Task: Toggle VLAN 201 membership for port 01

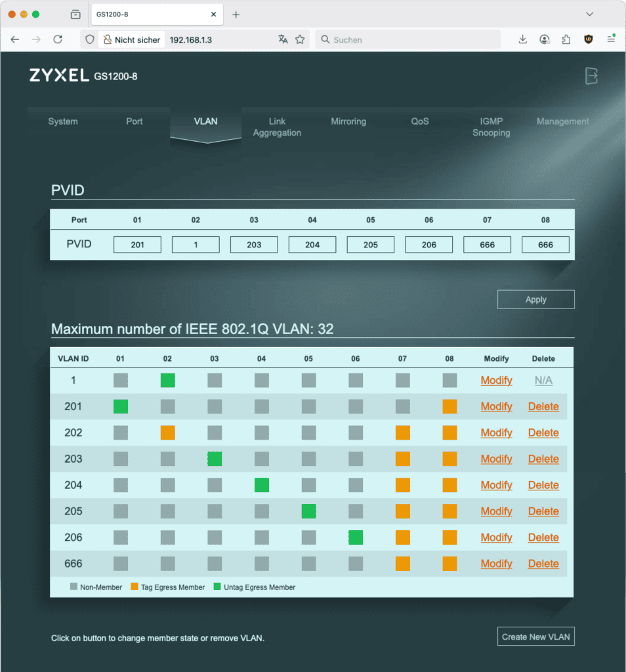Action: pyautogui.click(x=121, y=406)
